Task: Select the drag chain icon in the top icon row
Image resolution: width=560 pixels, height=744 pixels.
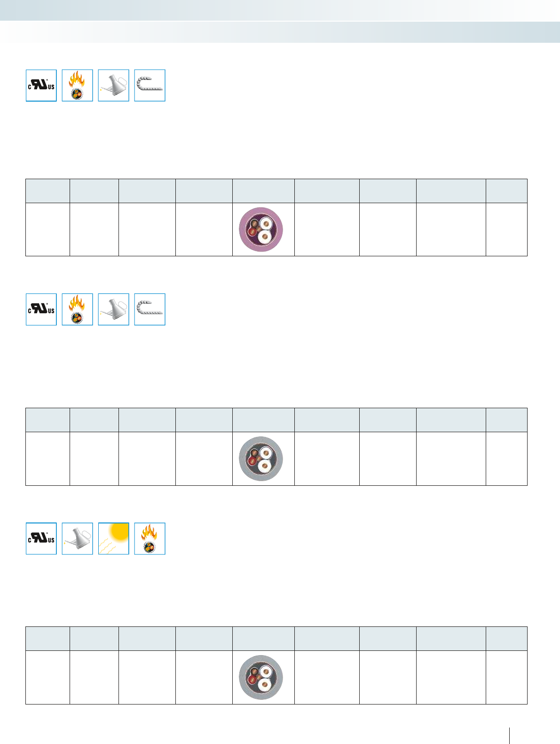Action: [150, 86]
